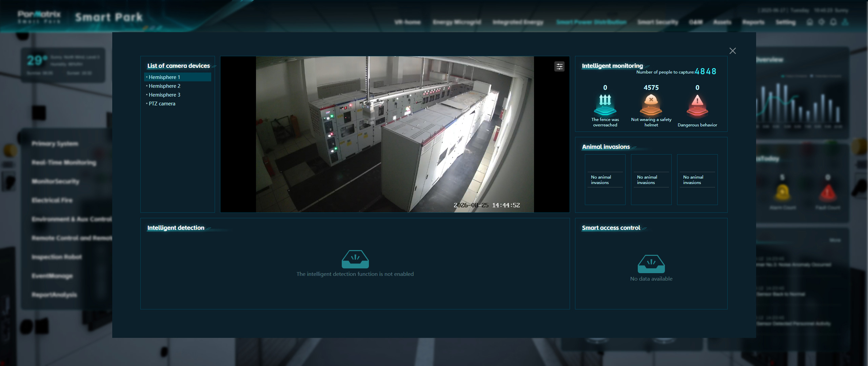Click the dangerous behavior warning icon
The width and height of the screenshot is (868, 366).
tap(697, 105)
